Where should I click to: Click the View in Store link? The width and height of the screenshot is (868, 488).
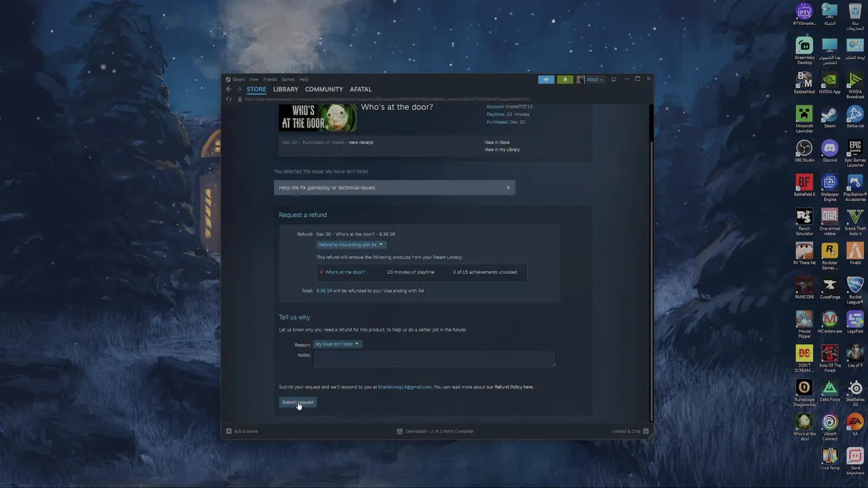pos(497,142)
